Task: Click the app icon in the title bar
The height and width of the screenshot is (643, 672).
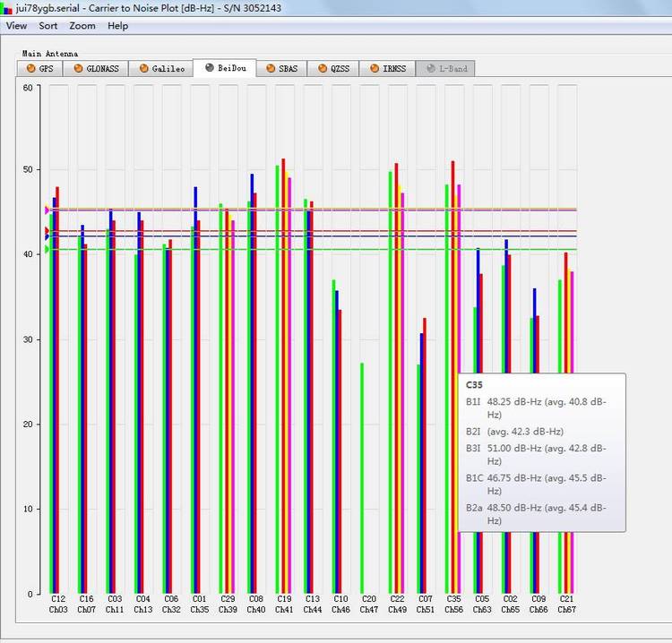Action: coord(8,8)
